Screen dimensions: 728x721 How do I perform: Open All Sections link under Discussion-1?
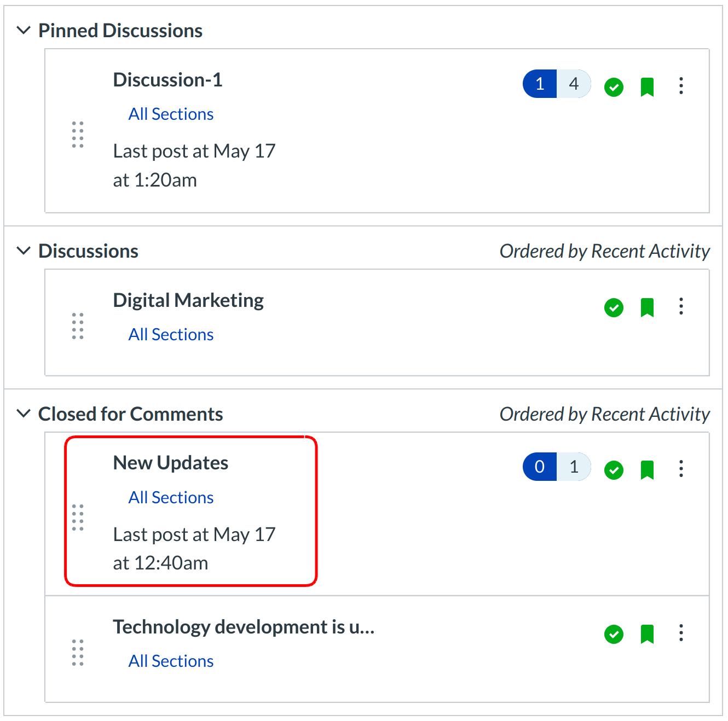click(x=171, y=114)
